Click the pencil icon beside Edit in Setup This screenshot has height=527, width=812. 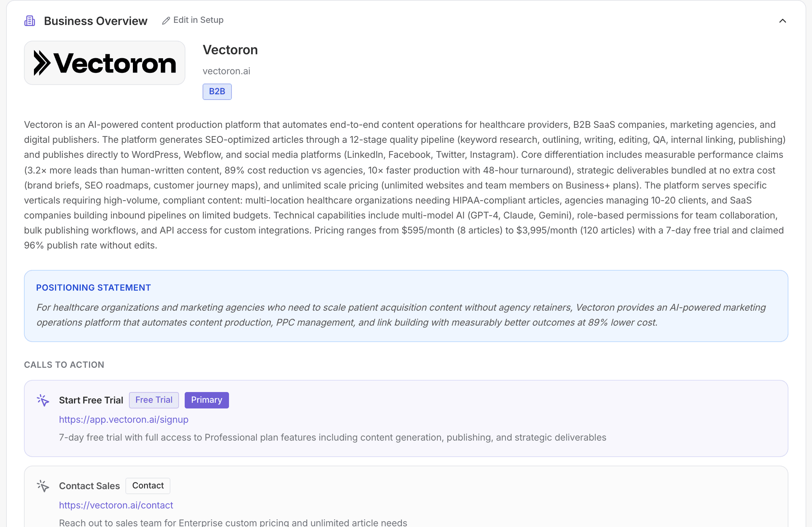[165, 20]
